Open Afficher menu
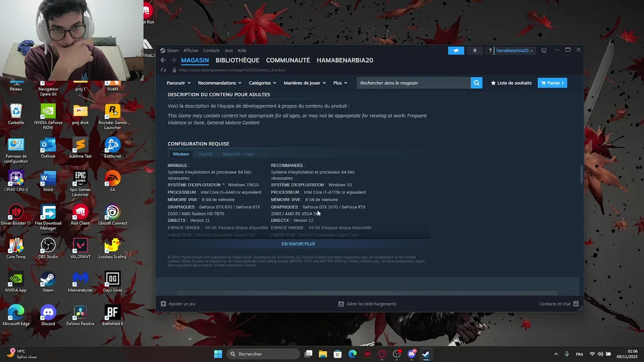 click(x=191, y=50)
